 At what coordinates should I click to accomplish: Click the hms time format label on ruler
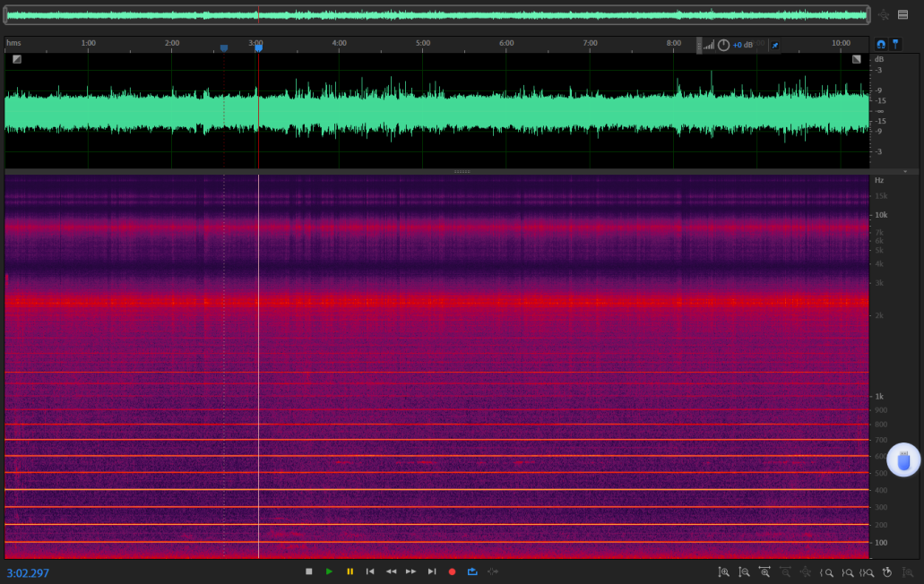13,43
